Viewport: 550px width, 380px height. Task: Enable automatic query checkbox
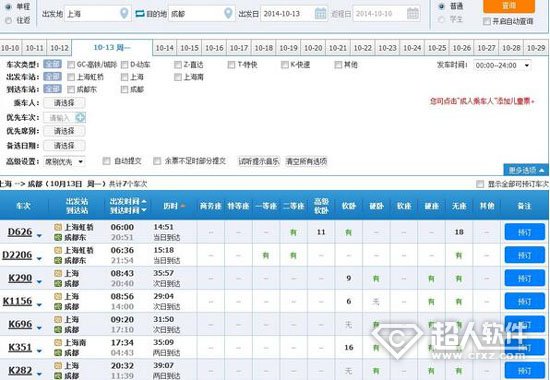pyautogui.click(x=487, y=21)
